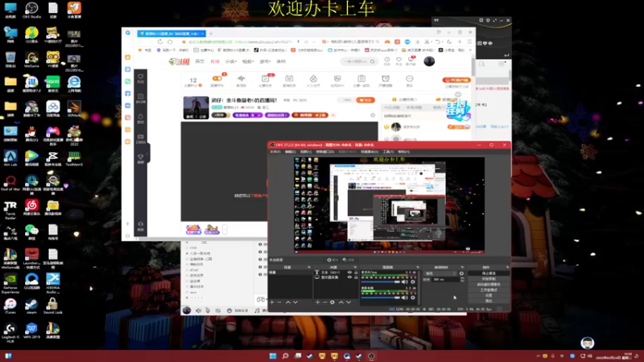This screenshot has height=362, width=644.
Task: Hide the text source in OBS
Action: coord(350,273)
